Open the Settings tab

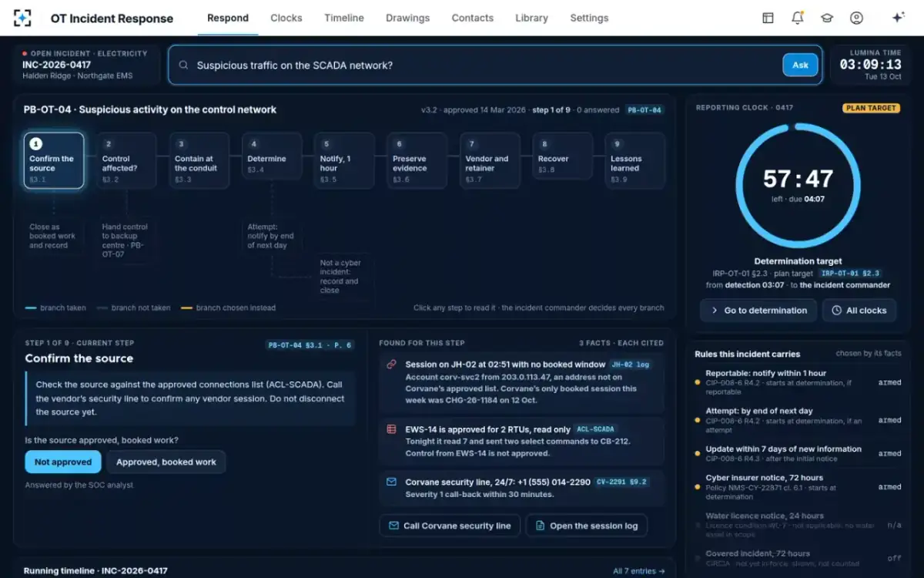(589, 18)
